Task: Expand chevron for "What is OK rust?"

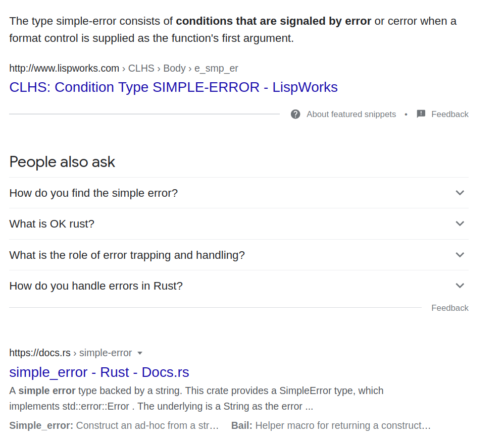Action: point(460,224)
